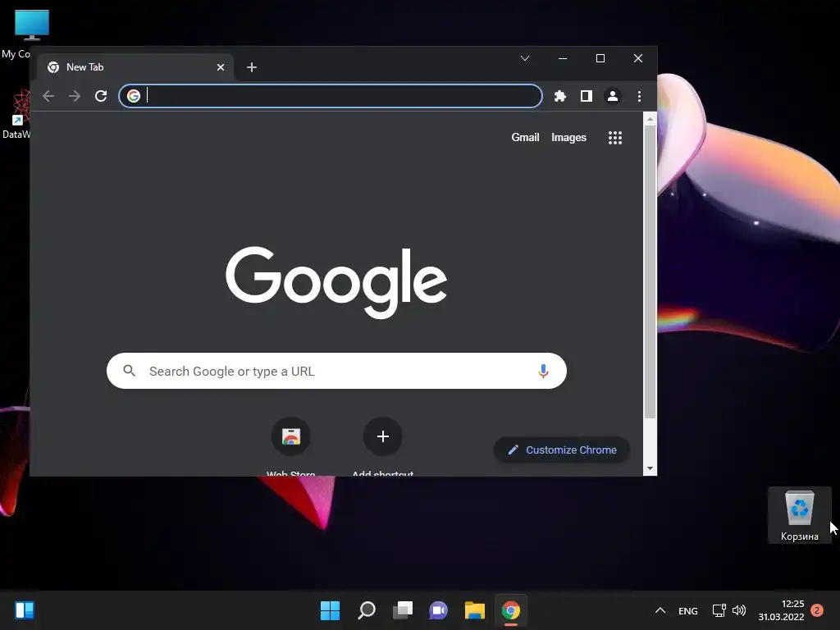840x630 pixels.
Task: Click the Customize Chrome button
Action: coord(561,450)
